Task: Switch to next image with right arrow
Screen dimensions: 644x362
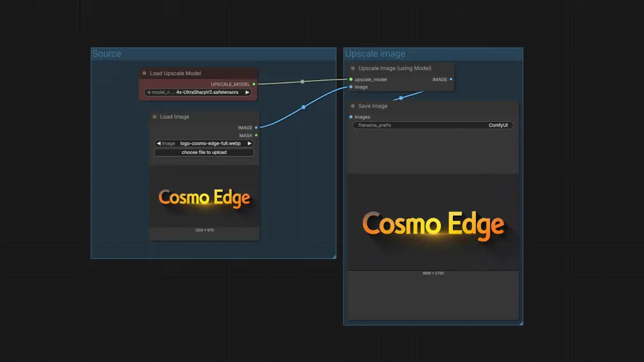Action: pyautogui.click(x=250, y=144)
